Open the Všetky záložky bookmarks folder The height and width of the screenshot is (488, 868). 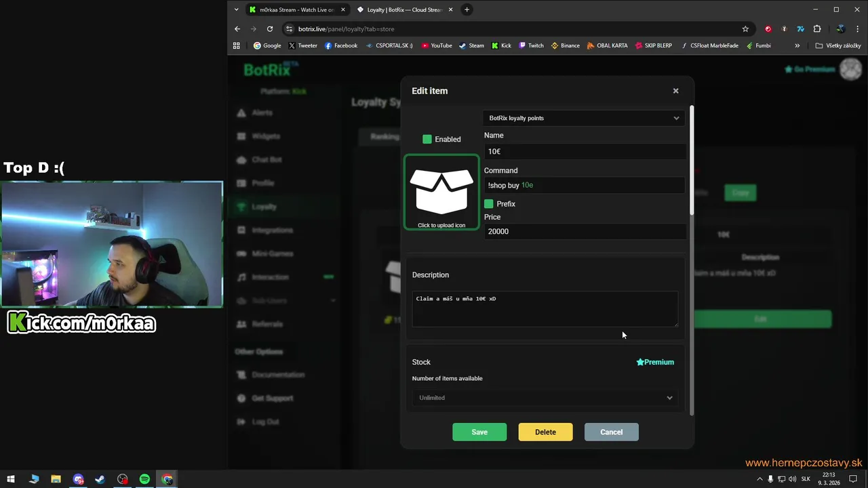click(x=838, y=46)
